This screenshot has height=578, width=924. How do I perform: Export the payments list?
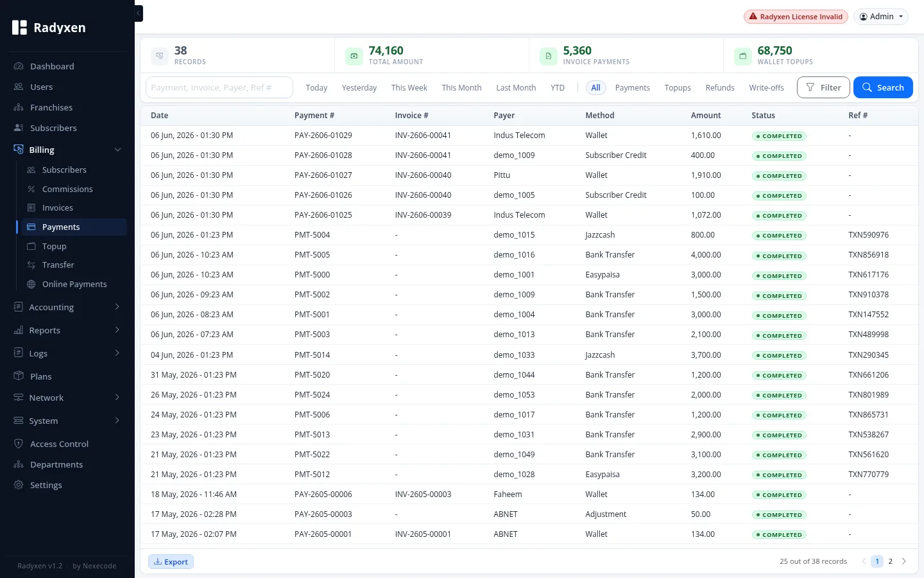(x=171, y=561)
